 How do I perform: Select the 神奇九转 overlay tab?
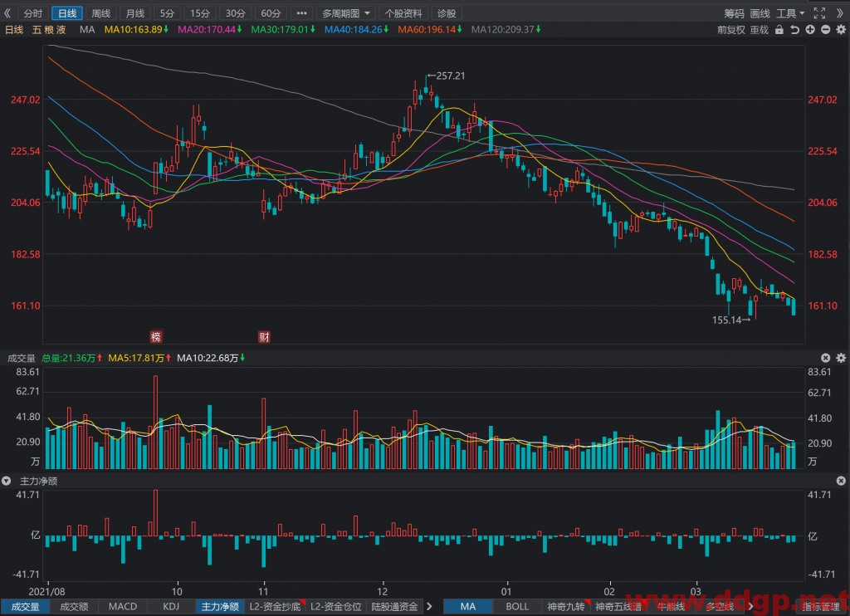[x=566, y=607]
